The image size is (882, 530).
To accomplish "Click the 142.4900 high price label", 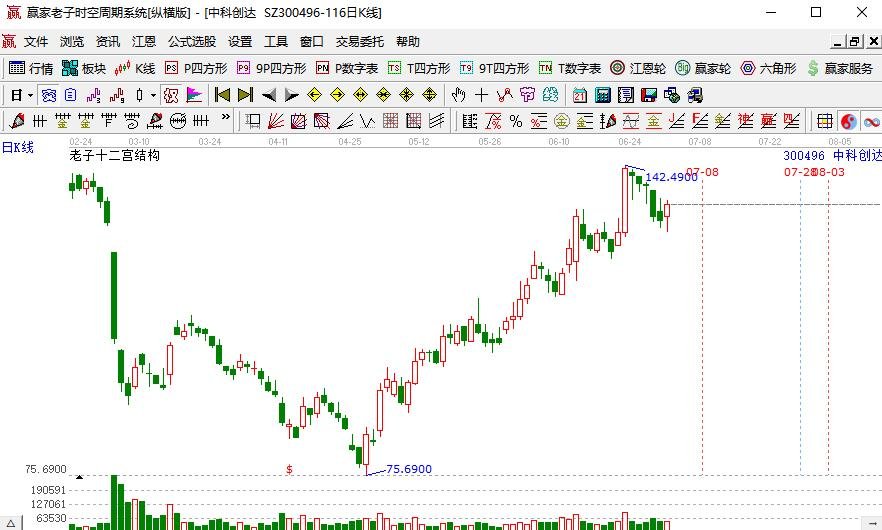I will pos(671,177).
